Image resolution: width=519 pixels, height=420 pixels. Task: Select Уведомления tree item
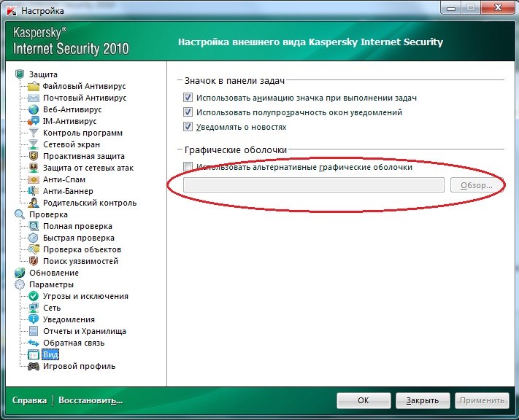click(x=69, y=319)
